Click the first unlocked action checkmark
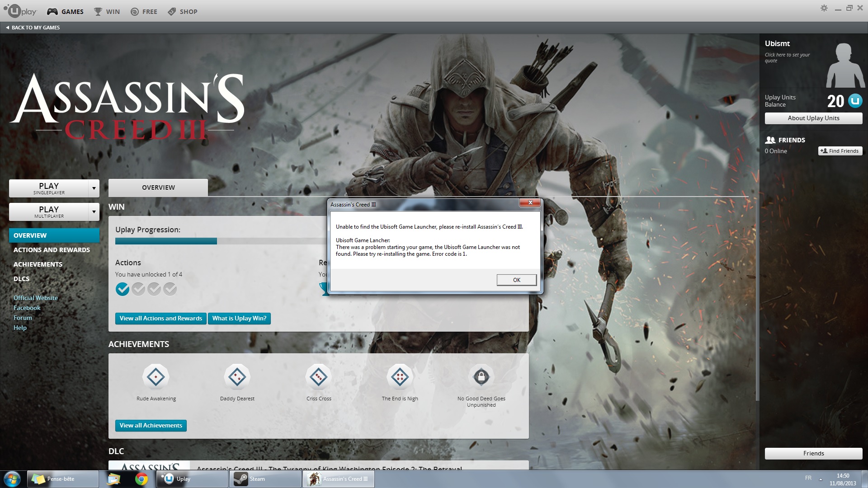Image resolution: width=868 pixels, height=488 pixels. click(x=123, y=289)
